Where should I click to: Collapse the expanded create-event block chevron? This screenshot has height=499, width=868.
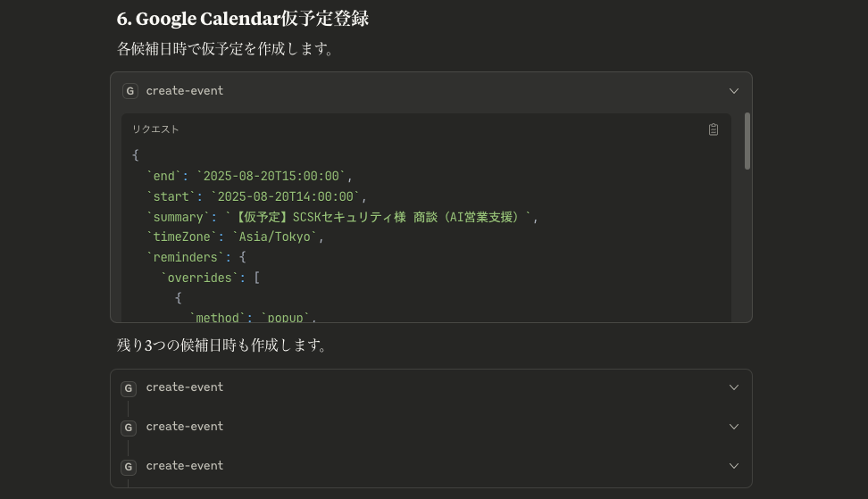point(733,91)
